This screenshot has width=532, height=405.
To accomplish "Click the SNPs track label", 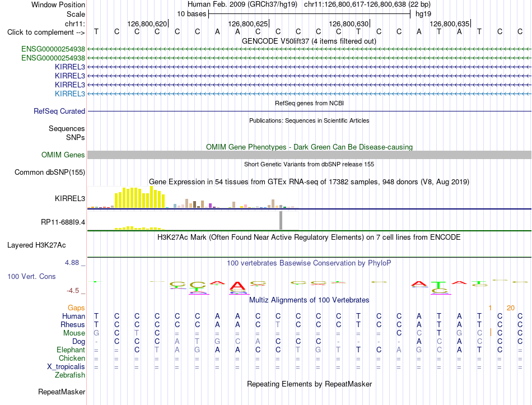I will pos(76,137).
